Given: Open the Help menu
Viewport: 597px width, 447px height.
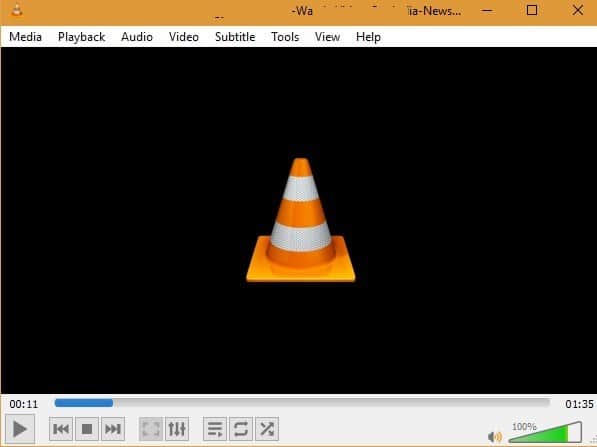Looking at the screenshot, I should pos(368,37).
